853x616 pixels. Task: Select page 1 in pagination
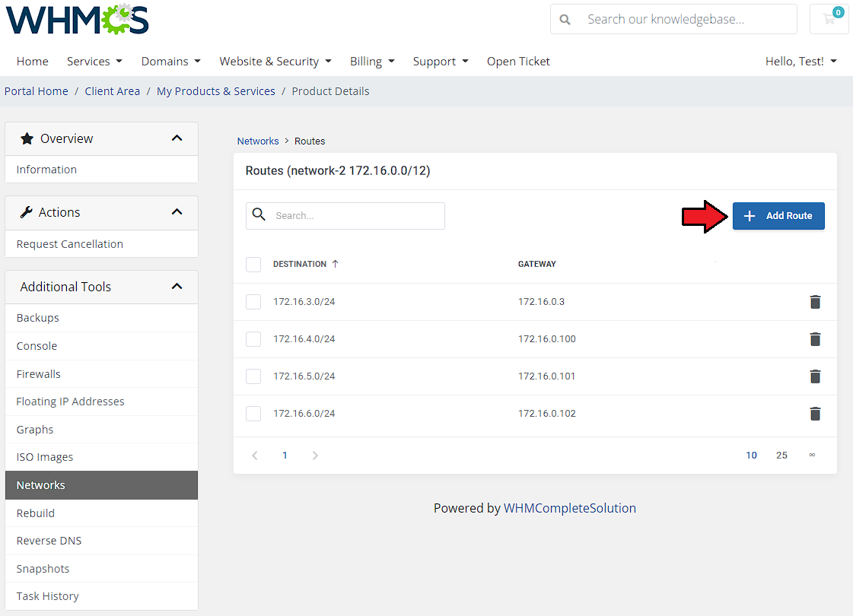coord(285,455)
